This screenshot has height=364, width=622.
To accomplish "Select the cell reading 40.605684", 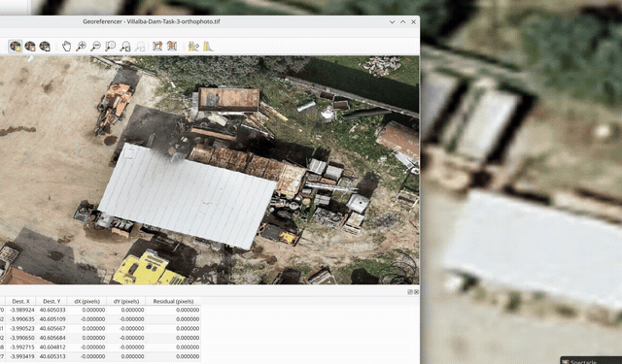I will tap(52, 338).
